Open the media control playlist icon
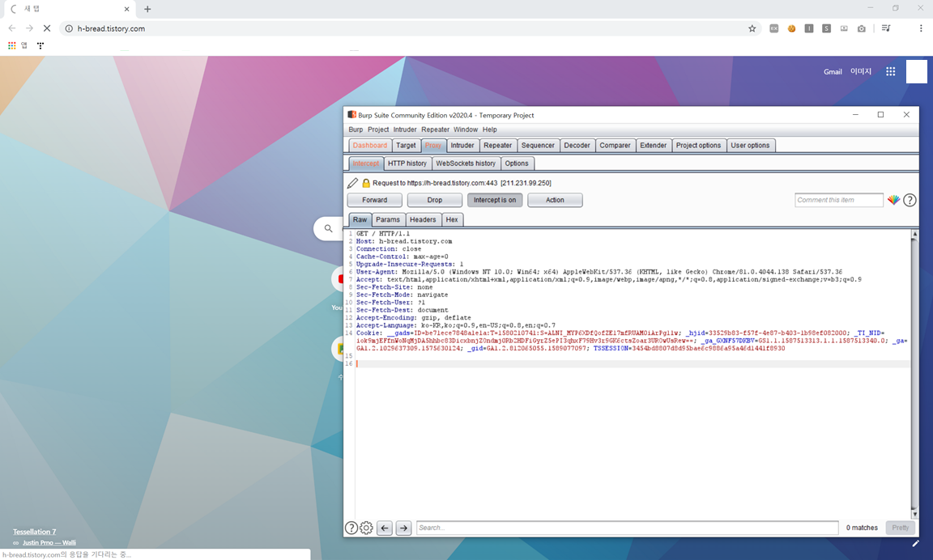Image resolution: width=933 pixels, height=560 pixels. (x=886, y=28)
